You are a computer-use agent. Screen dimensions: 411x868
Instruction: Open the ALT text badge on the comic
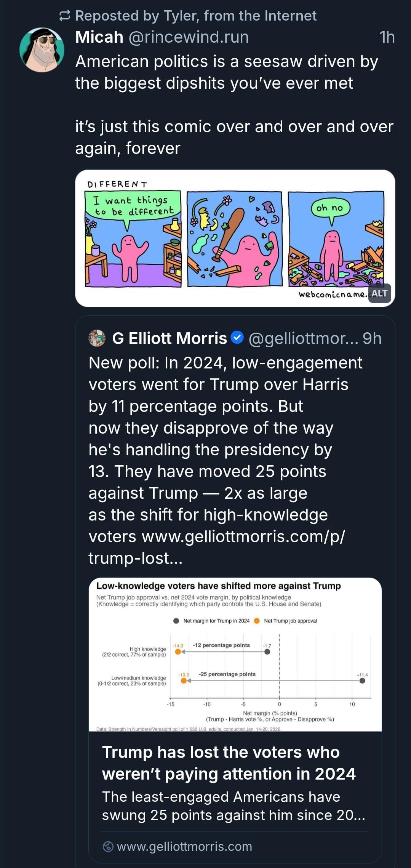(x=379, y=293)
